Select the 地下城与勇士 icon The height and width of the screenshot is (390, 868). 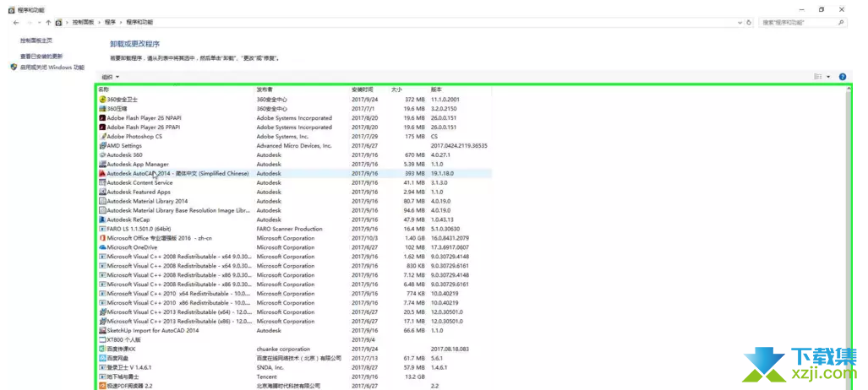[x=102, y=376]
